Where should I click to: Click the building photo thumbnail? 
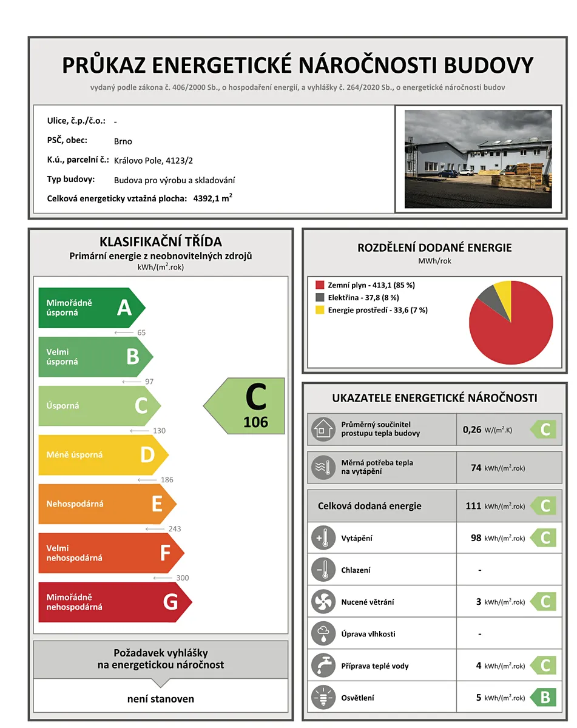click(x=478, y=159)
